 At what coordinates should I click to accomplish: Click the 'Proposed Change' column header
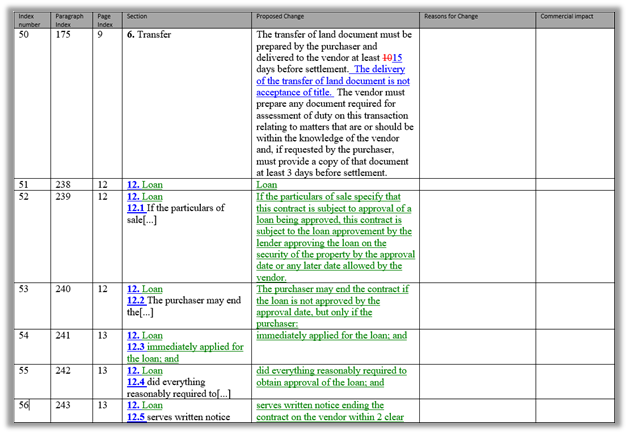click(336, 20)
